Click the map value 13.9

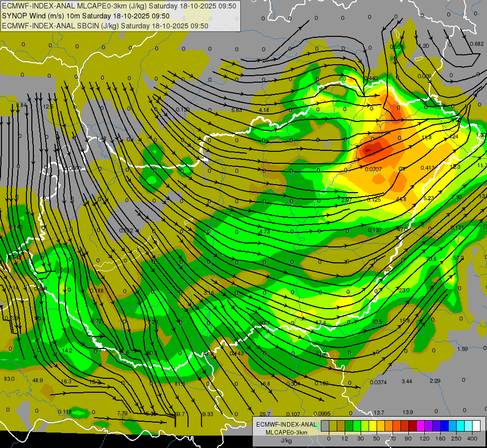pos(408,412)
